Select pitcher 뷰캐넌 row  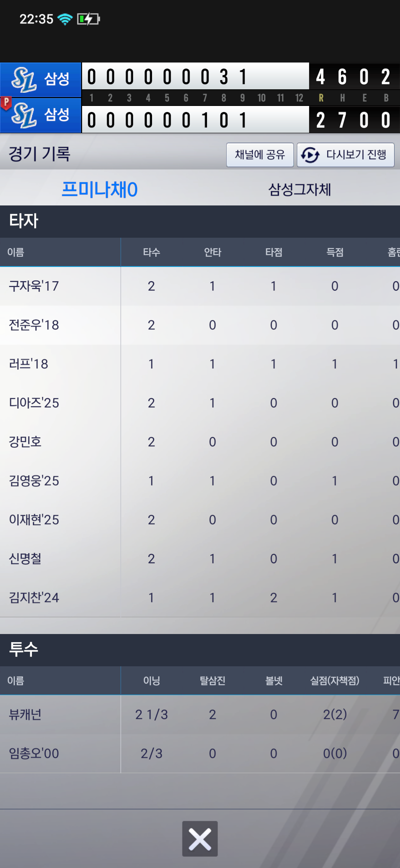coord(25,715)
